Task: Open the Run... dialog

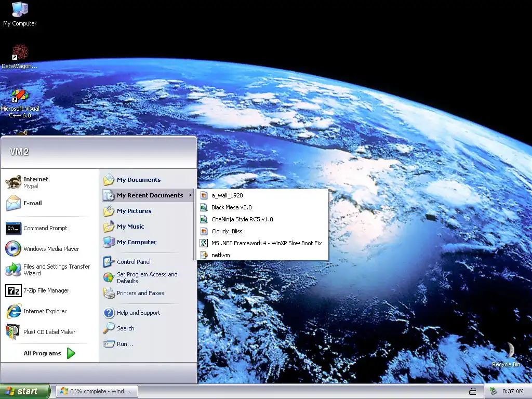Action: click(148, 344)
